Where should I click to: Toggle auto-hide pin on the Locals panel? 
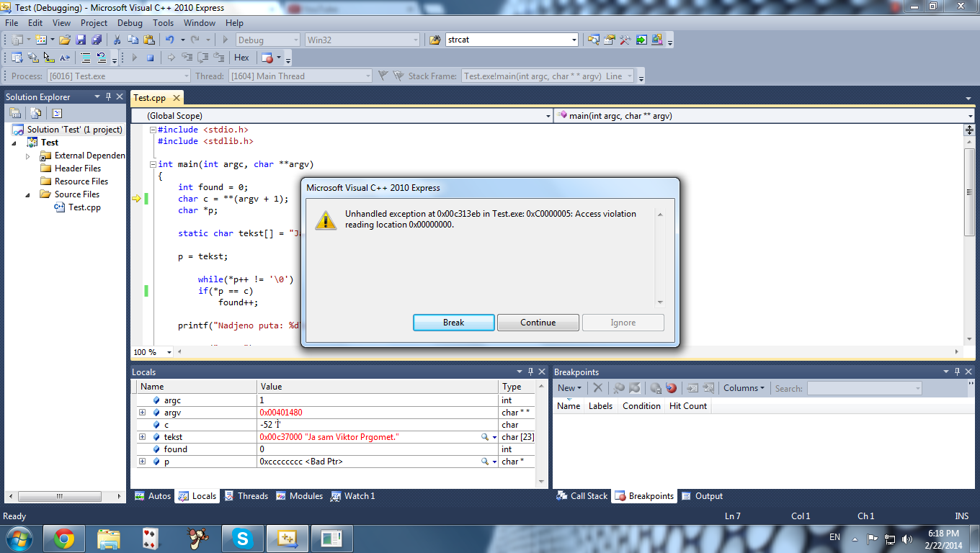[531, 372]
